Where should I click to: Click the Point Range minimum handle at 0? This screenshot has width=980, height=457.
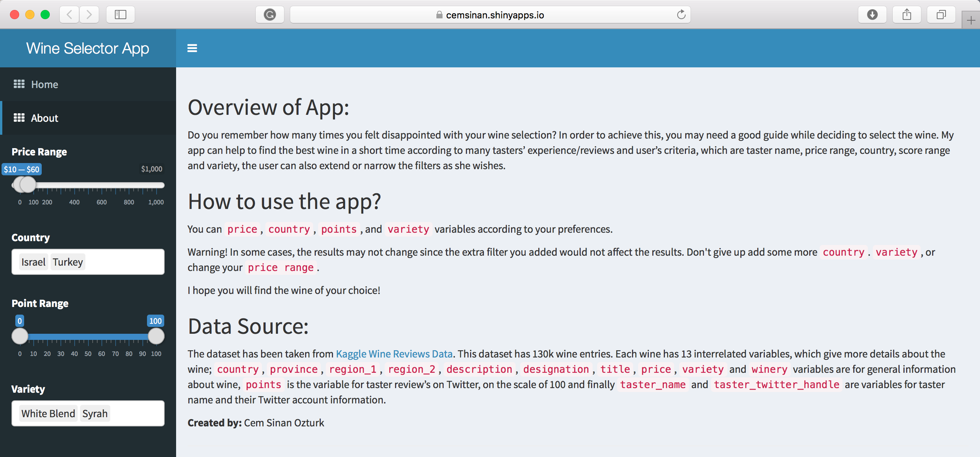click(20, 336)
